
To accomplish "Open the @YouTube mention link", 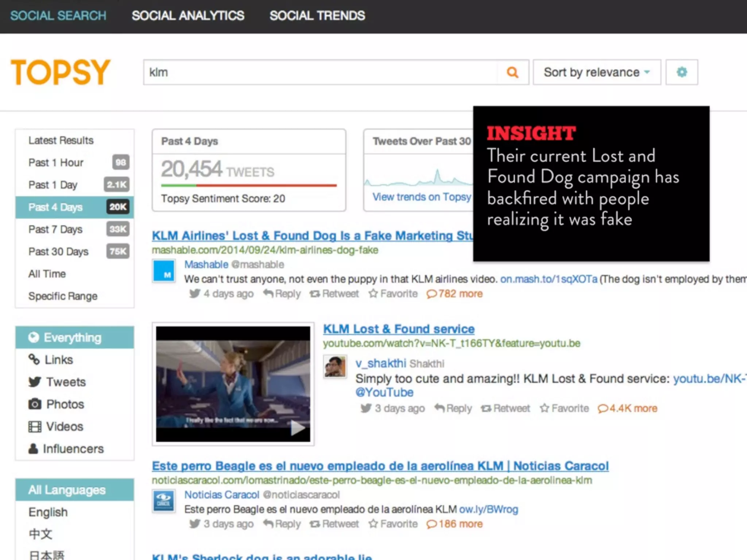I will click(384, 393).
